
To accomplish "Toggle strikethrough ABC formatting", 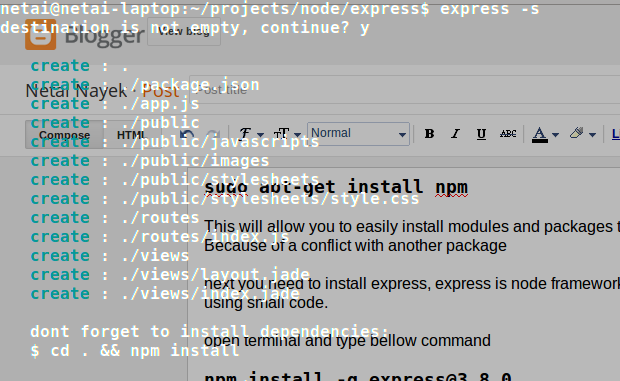I will click(508, 134).
